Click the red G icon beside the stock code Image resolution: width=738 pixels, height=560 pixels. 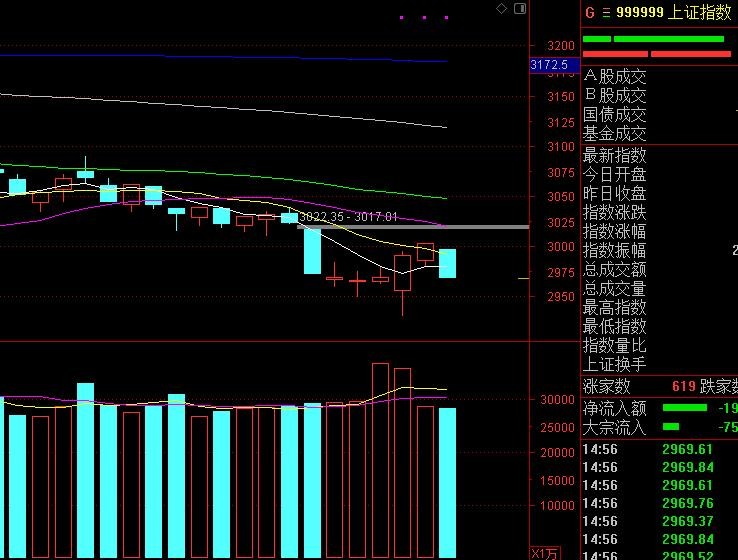click(589, 12)
